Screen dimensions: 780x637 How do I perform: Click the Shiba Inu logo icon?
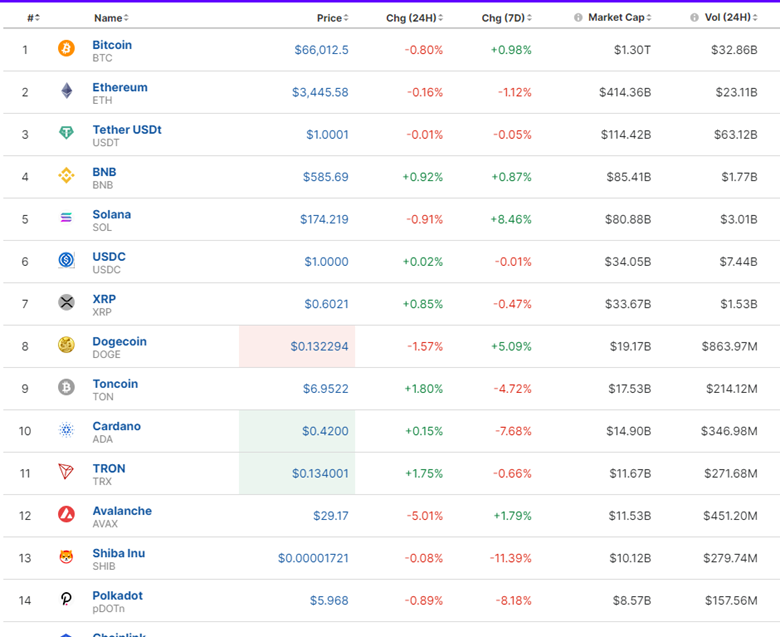(66, 556)
